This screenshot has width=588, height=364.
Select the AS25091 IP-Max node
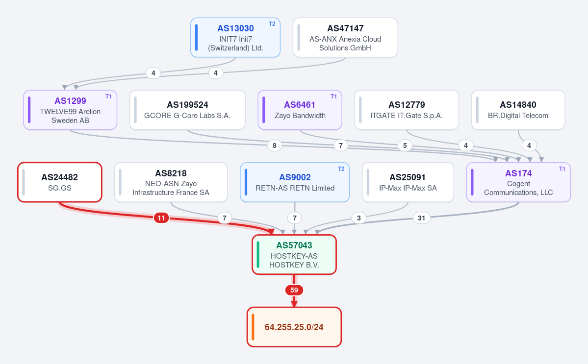click(x=408, y=182)
